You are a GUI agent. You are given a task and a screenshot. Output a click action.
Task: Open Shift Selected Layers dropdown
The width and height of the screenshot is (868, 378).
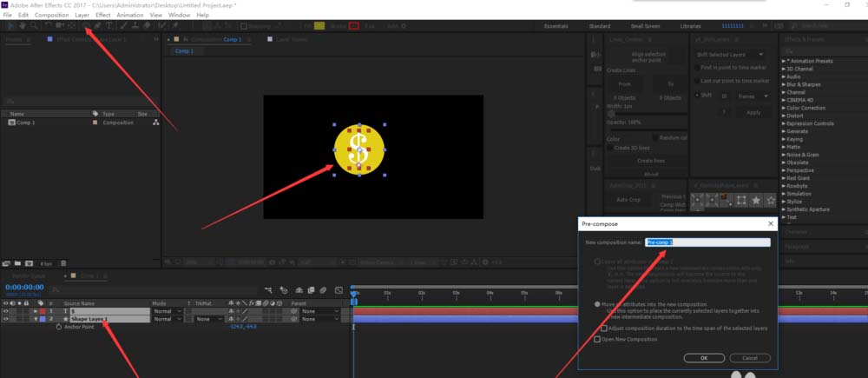730,55
